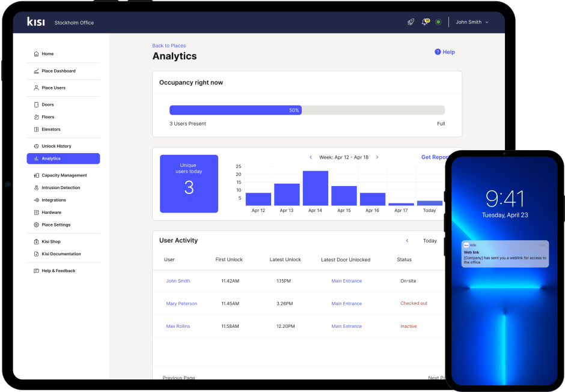Click the First Unlock column header
This screenshot has height=392, width=565.
click(229, 259)
